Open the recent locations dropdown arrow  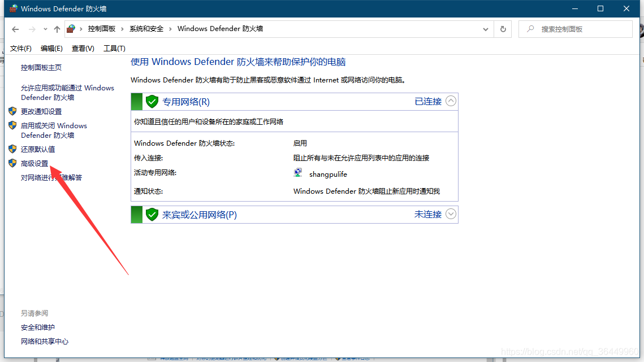coord(45,29)
